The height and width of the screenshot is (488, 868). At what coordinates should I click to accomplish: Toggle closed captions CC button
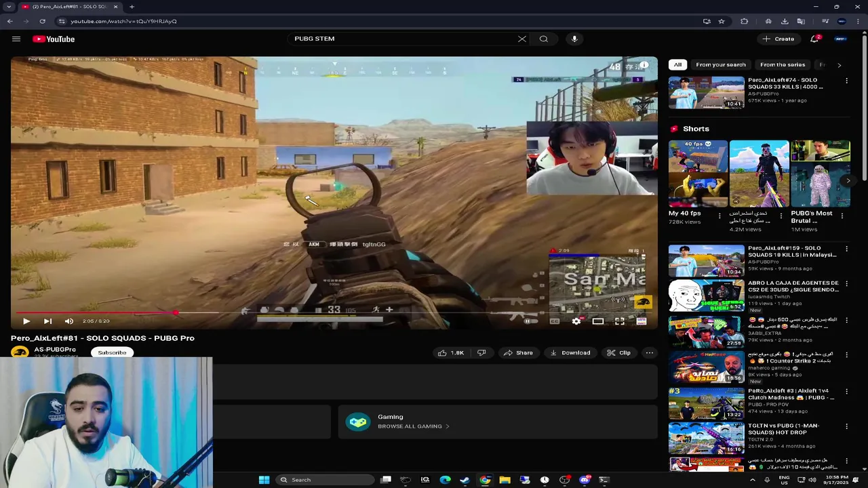coord(554,321)
